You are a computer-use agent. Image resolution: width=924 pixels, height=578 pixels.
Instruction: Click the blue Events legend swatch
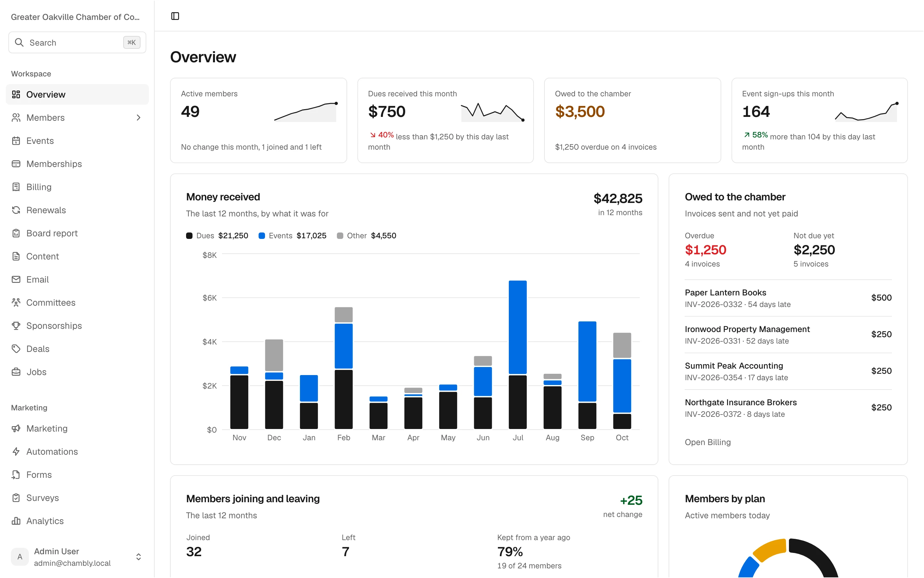point(261,236)
